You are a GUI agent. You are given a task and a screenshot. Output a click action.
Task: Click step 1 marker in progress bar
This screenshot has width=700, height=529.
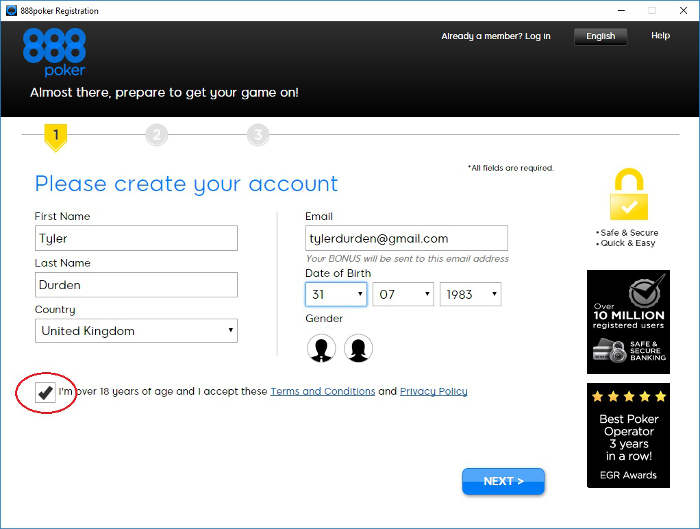click(56, 137)
